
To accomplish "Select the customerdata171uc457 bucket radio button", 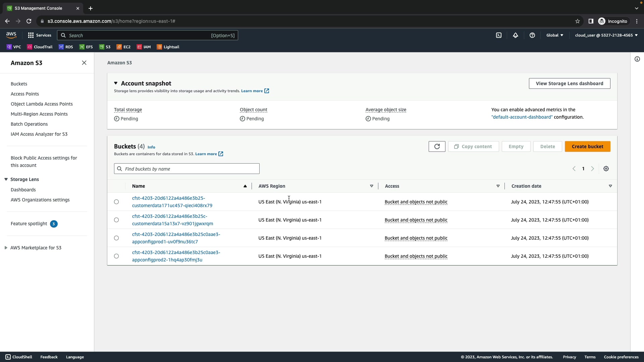I will pos(116,202).
